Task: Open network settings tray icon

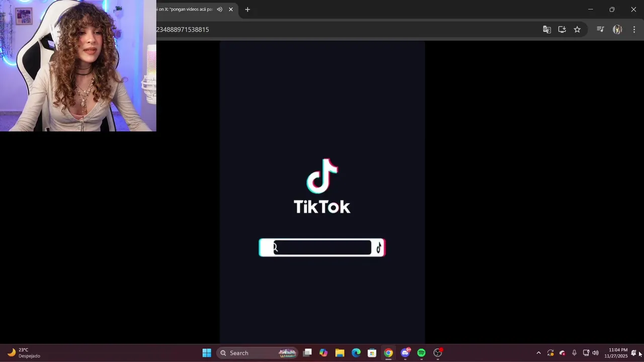Action: (x=586, y=353)
